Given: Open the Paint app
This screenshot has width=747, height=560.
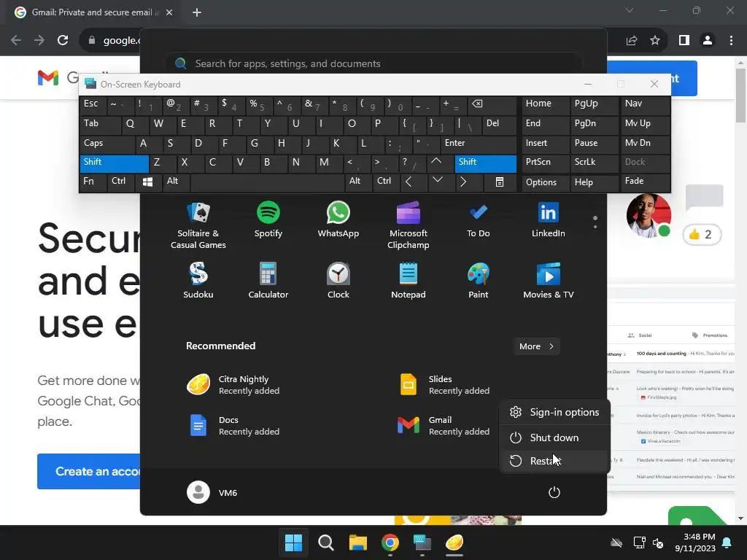Looking at the screenshot, I should point(479,281).
